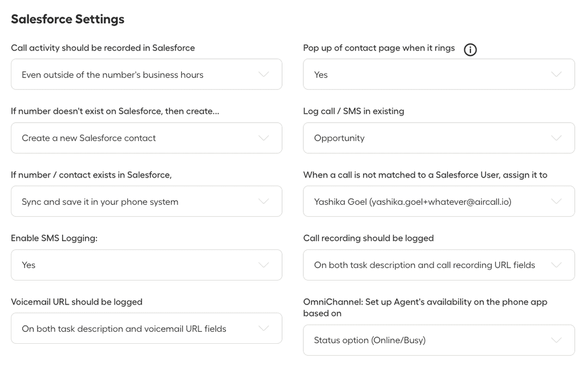Click the Salesforce Settings heading

tap(68, 20)
